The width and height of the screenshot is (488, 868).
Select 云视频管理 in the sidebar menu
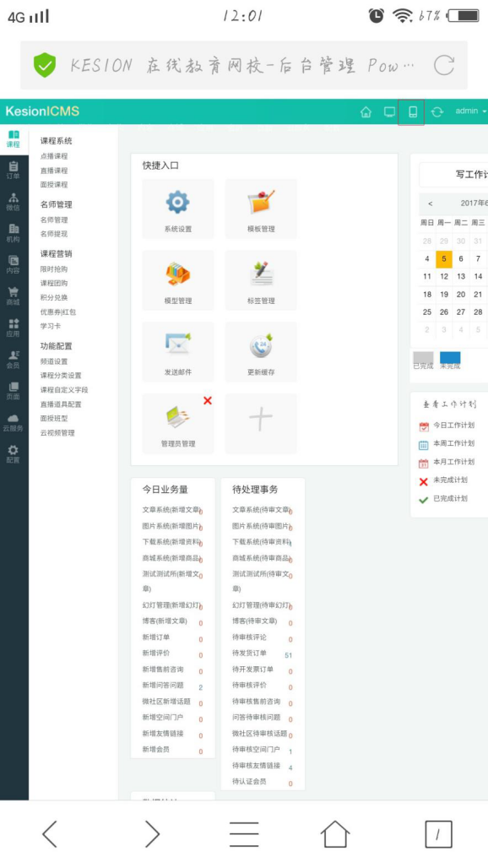click(x=57, y=433)
